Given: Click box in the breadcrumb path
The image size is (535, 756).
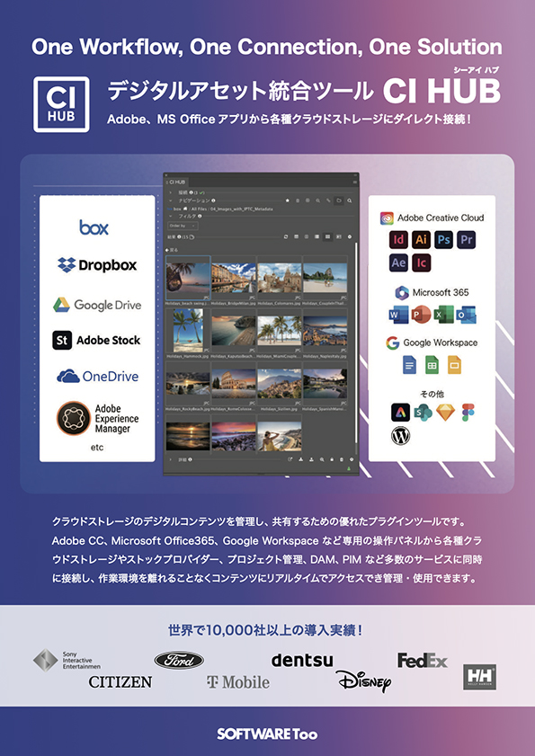Looking at the screenshot, I should [x=177, y=209].
